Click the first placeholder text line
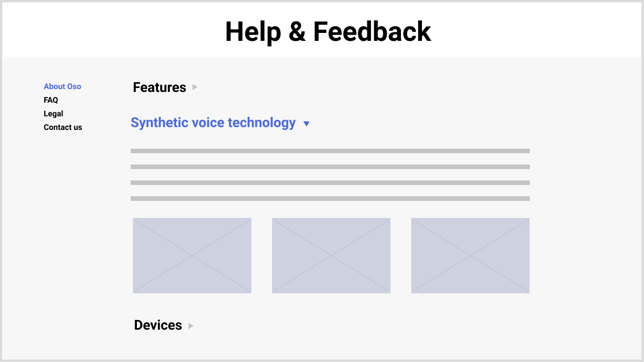Screen dimensions: 644x362 [x=330, y=151]
